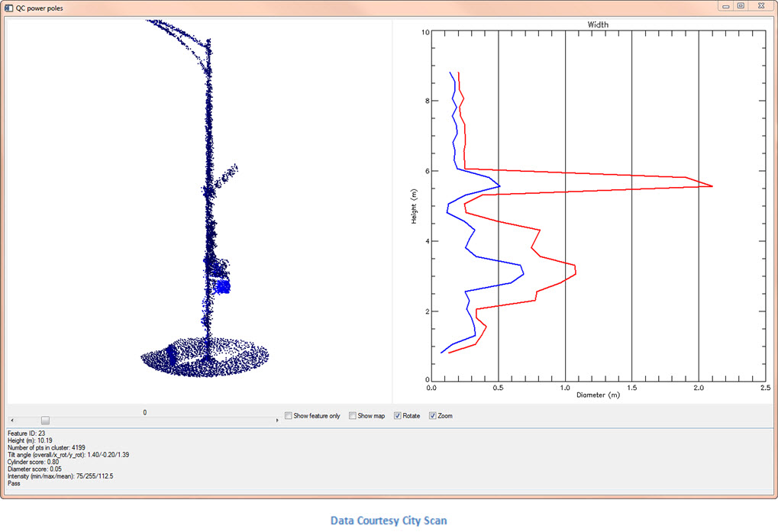Screen dimensions: 778x532
Task: Click the red curve's peak near 2.0 m diameter
Action: coord(710,185)
